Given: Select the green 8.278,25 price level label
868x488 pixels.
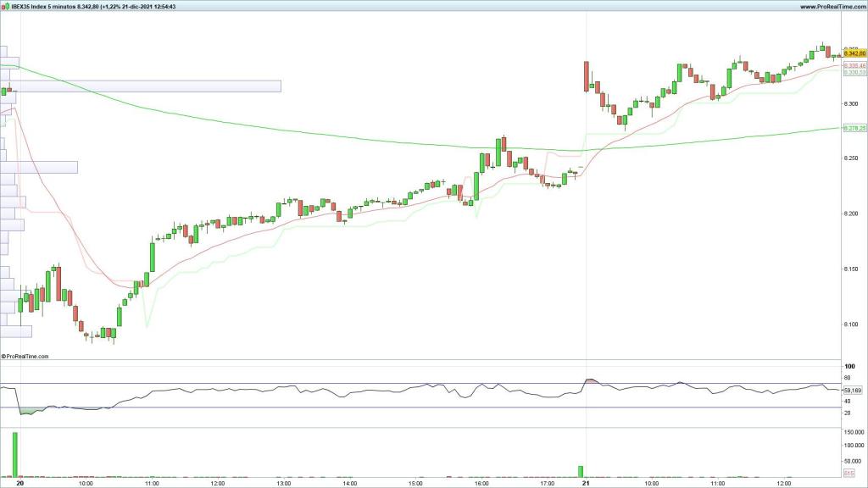Looking at the screenshot, I should [854, 126].
